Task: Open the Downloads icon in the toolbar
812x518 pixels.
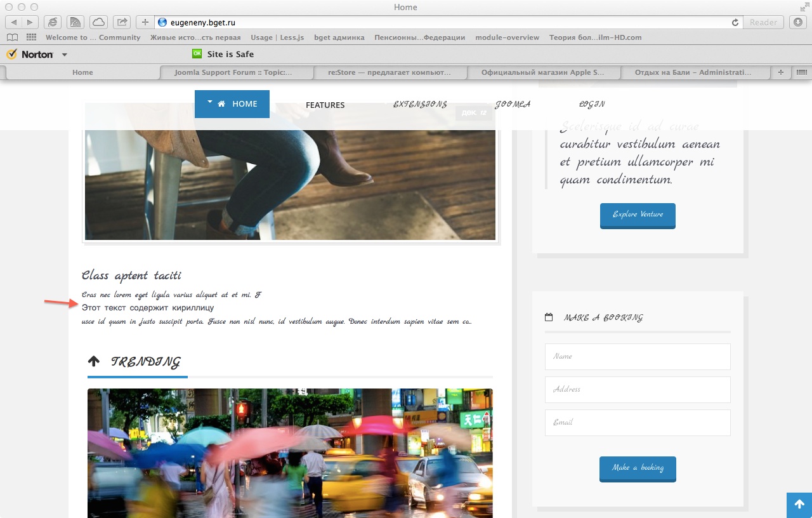Action: [798, 22]
